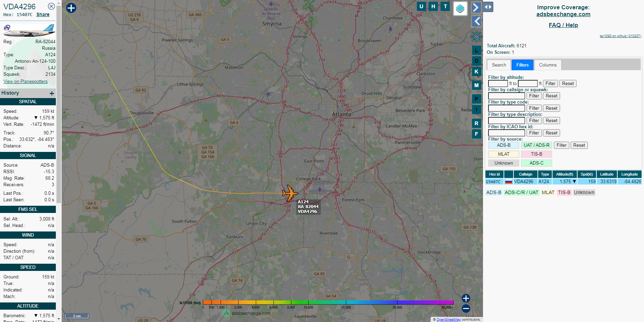
Task: Reset the type description filter
Action: point(551,120)
